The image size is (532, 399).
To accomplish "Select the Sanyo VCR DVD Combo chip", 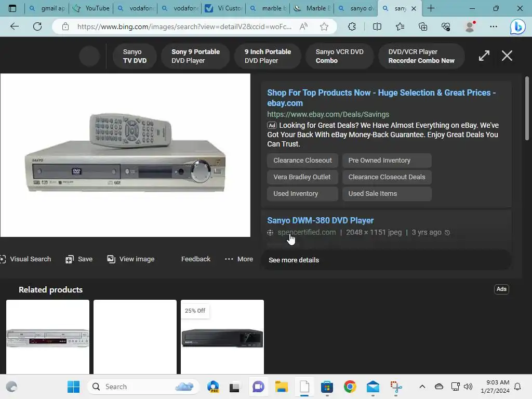I will point(339,56).
